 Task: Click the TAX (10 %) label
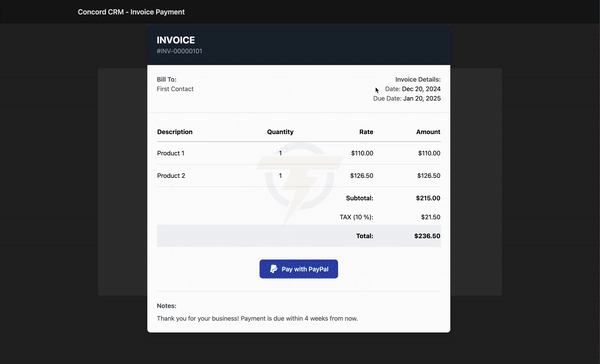point(356,217)
